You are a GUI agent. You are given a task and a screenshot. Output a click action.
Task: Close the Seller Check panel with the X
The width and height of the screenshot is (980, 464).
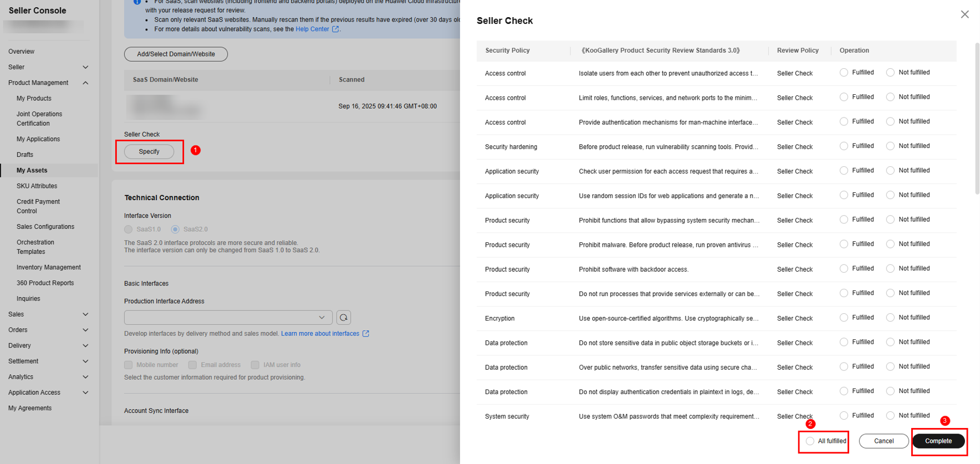pos(964,14)
